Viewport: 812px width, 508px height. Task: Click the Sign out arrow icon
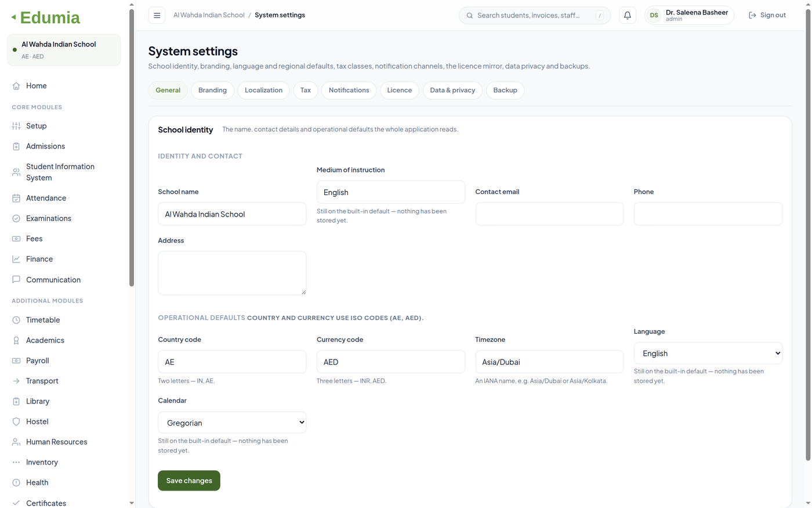pyautogui.click(x=752, y=15)
